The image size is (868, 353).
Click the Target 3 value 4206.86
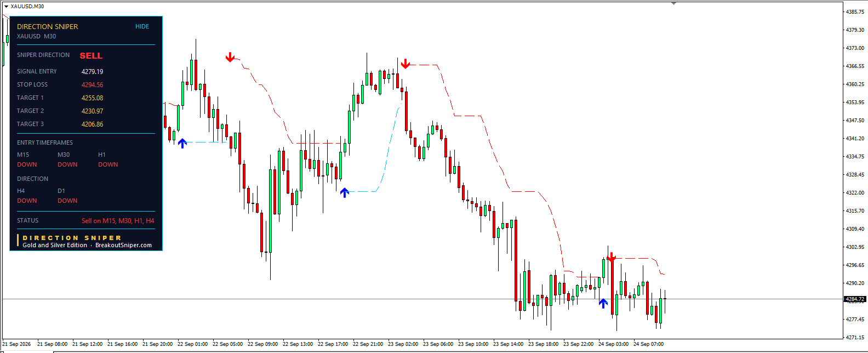pyautogui.click(x=92, y=124)
